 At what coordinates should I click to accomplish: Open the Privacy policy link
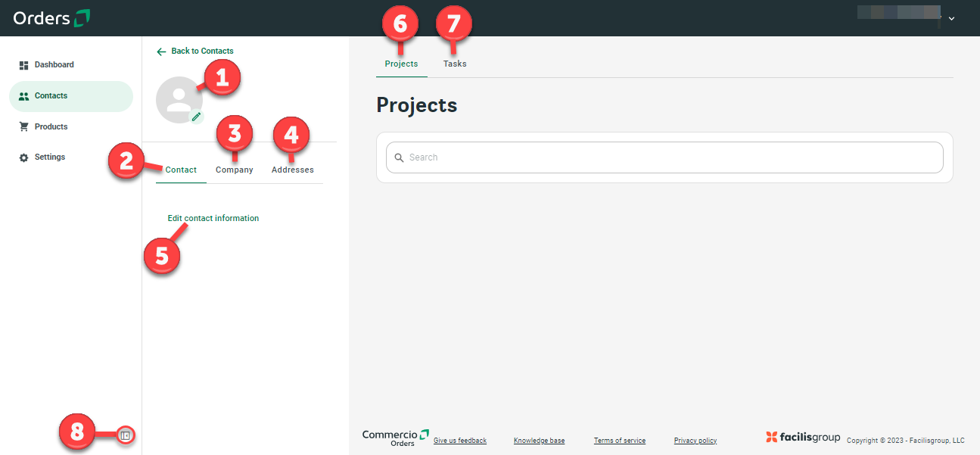coord(695,441)
